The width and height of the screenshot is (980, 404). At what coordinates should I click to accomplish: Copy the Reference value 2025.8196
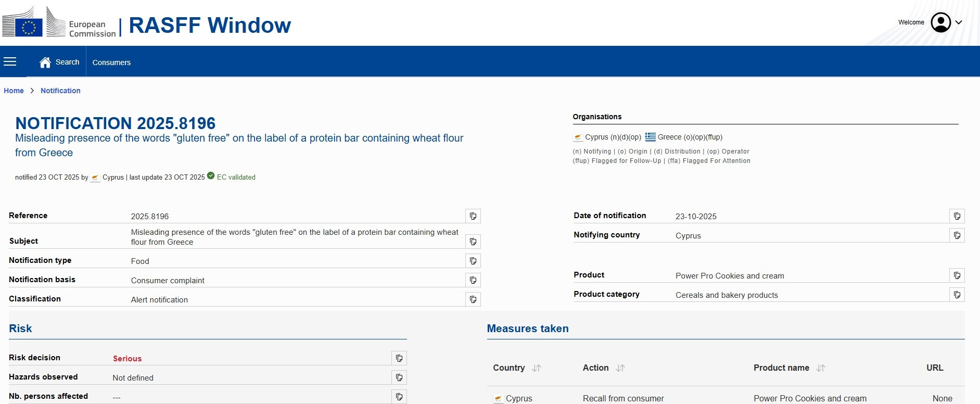(473, 216)
